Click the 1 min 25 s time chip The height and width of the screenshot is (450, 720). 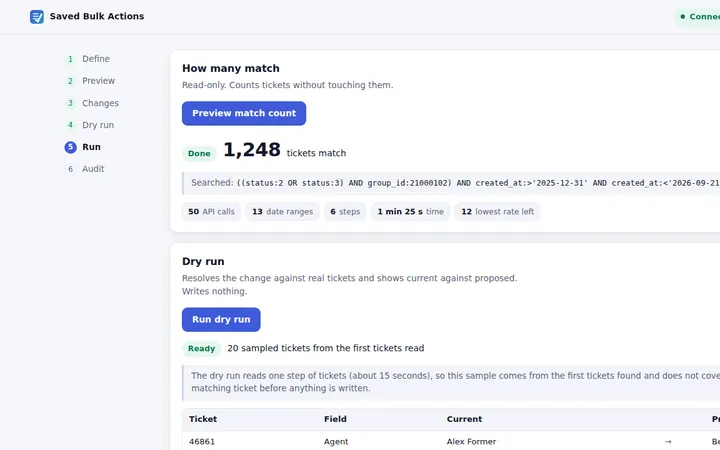pos(411,212)
